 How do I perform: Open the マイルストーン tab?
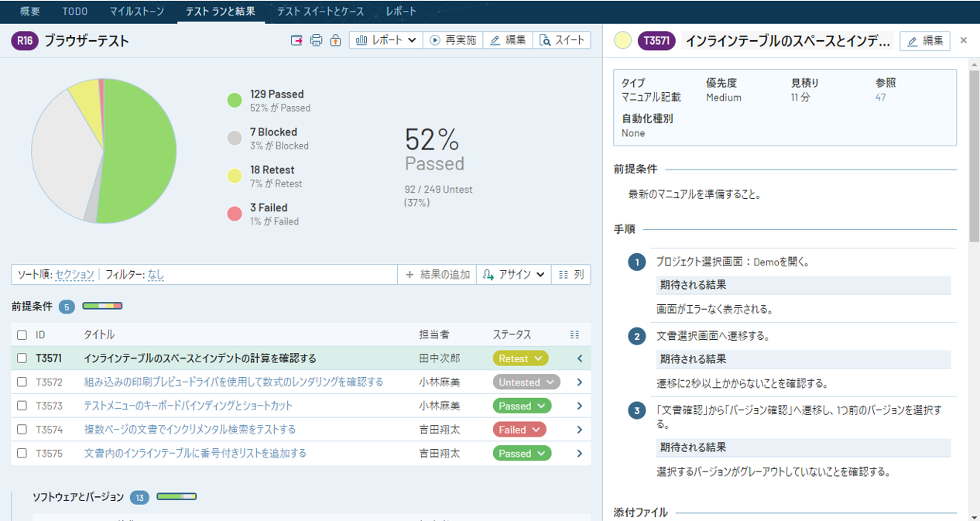137,12
